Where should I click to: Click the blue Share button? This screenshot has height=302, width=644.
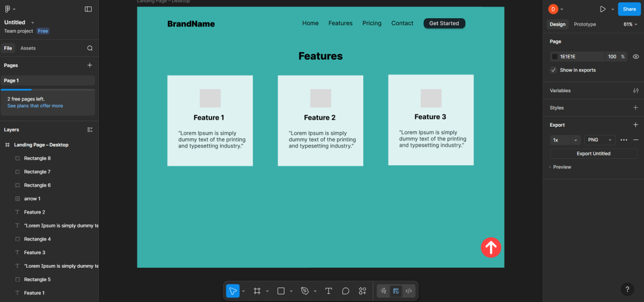pos(629,9)
